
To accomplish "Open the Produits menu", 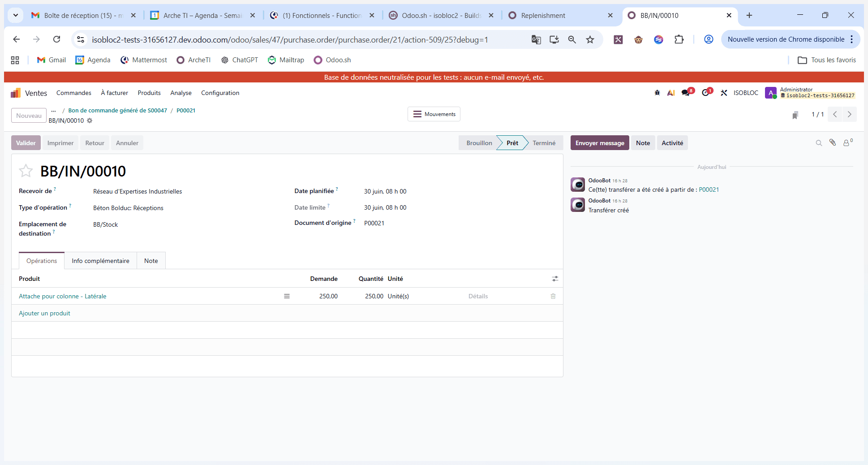I will (x=149, y=93).
